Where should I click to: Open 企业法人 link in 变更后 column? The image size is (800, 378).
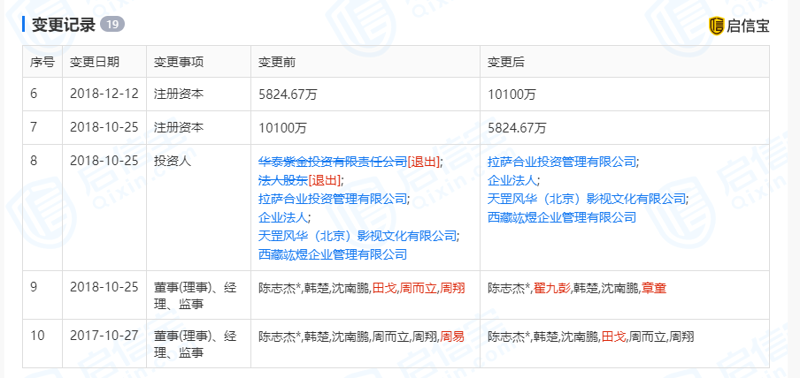[x=512, y=180]
